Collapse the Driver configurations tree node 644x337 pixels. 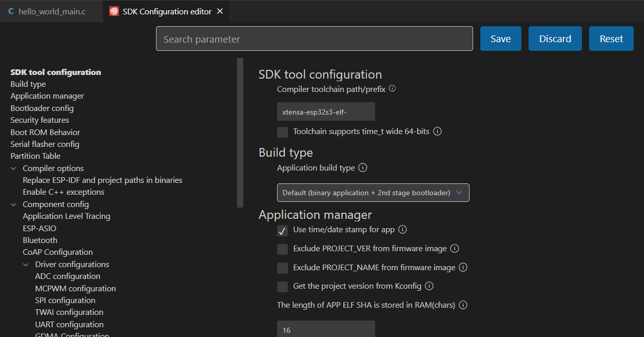26,265
